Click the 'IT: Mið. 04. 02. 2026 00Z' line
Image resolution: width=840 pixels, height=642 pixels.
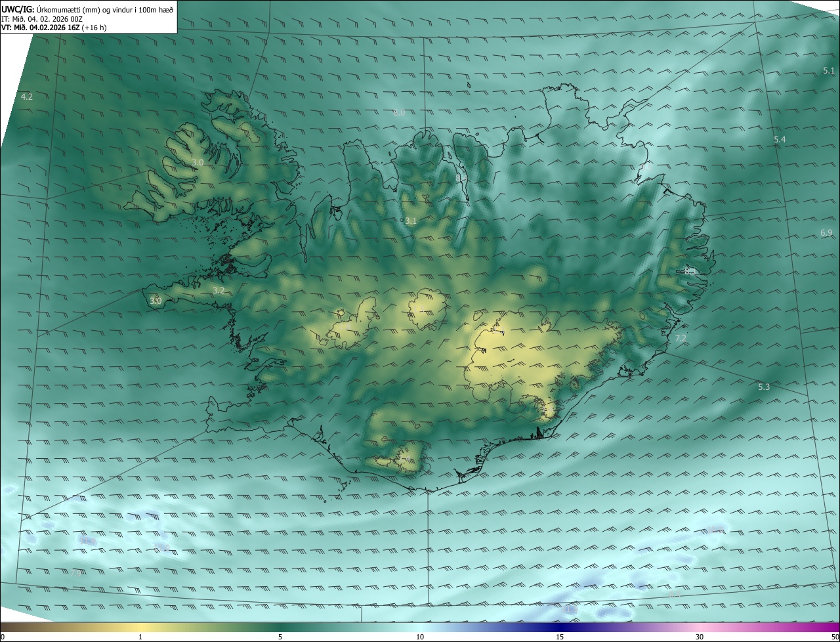[41, 19]
